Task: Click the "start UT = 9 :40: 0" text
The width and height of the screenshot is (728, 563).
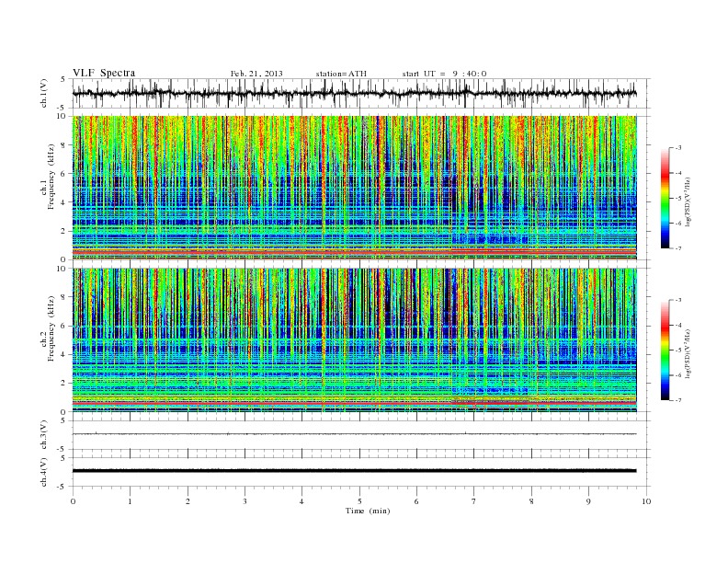Action: pos(444,74)
